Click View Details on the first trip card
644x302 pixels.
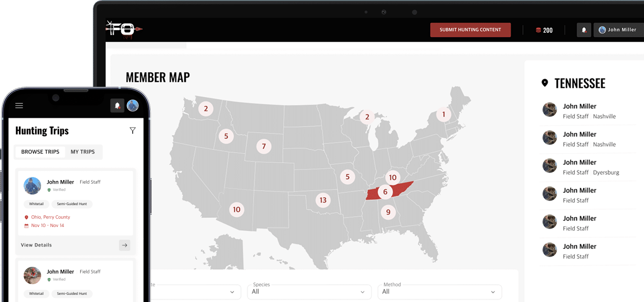click(x=36, y=245)
